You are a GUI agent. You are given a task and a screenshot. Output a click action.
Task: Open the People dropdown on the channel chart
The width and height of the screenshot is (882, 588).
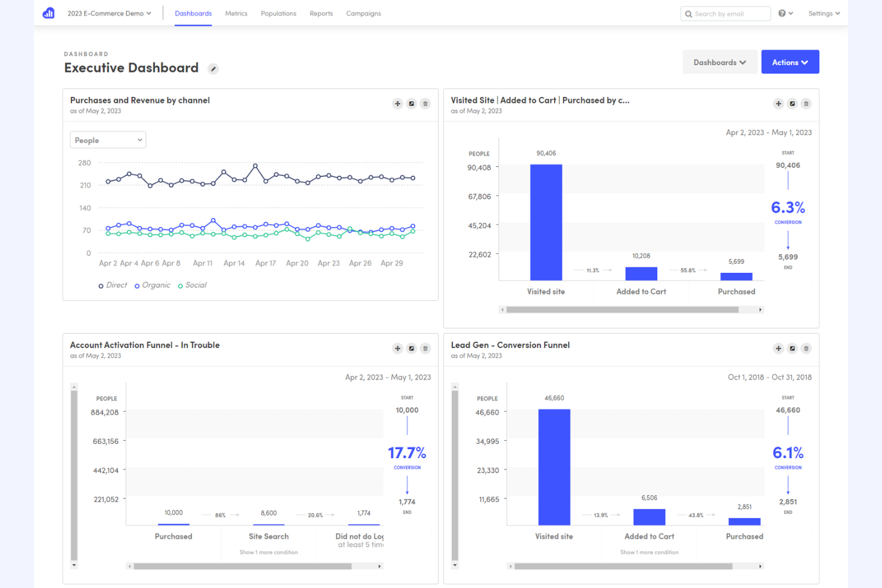pyautogui.click(x=107, y=139)
